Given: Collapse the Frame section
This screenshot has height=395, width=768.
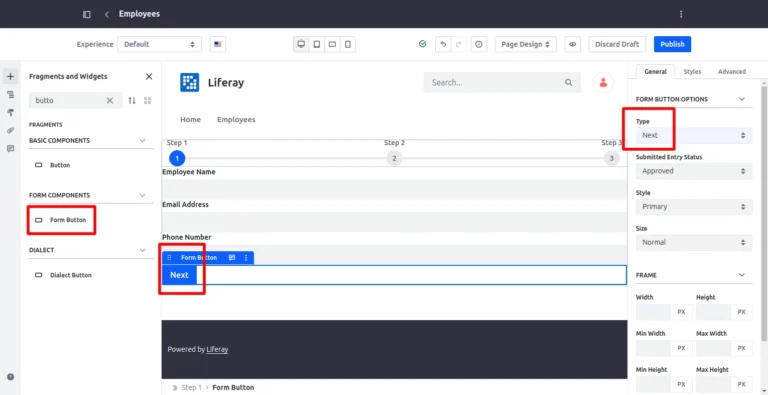Looking at the screenshot, I should (742, 275).
